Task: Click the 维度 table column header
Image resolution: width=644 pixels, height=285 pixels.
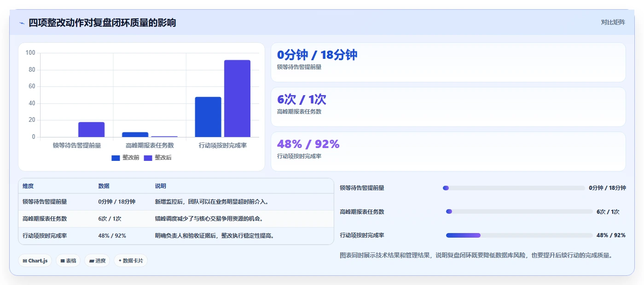Action: click(x=28, y=186)
